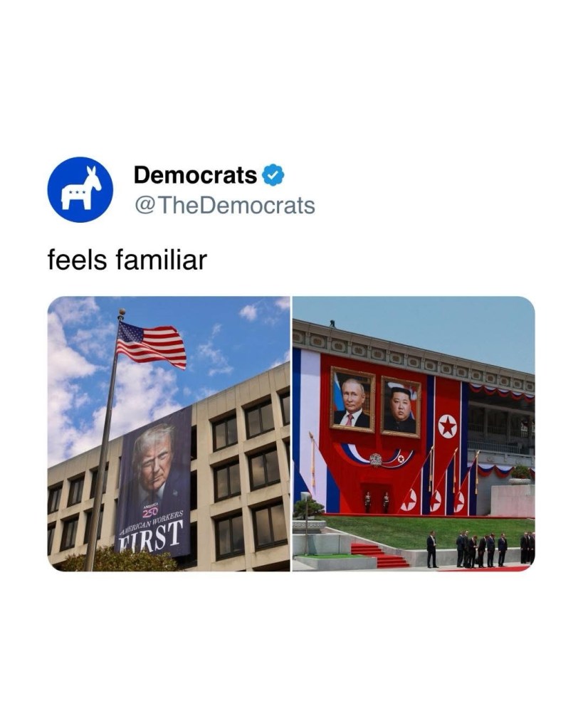Click the right framed portrait on the red wall
The image size is (583, 728).
click(401, 407)
